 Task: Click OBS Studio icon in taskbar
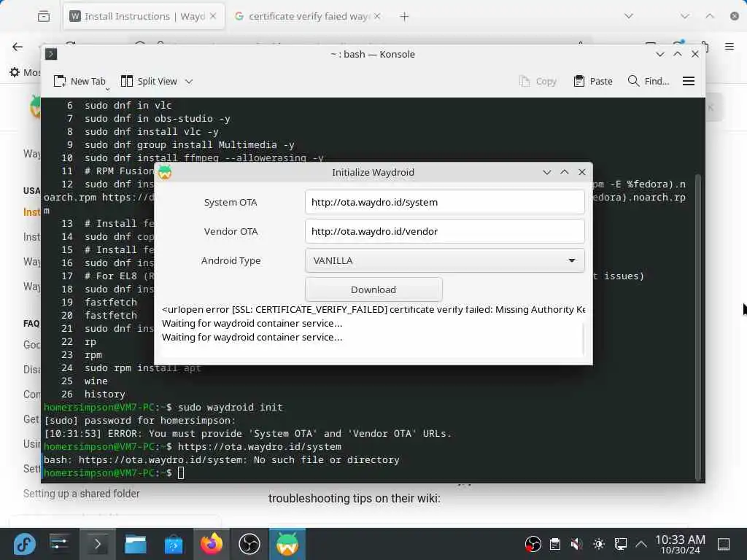pos(249,544)
